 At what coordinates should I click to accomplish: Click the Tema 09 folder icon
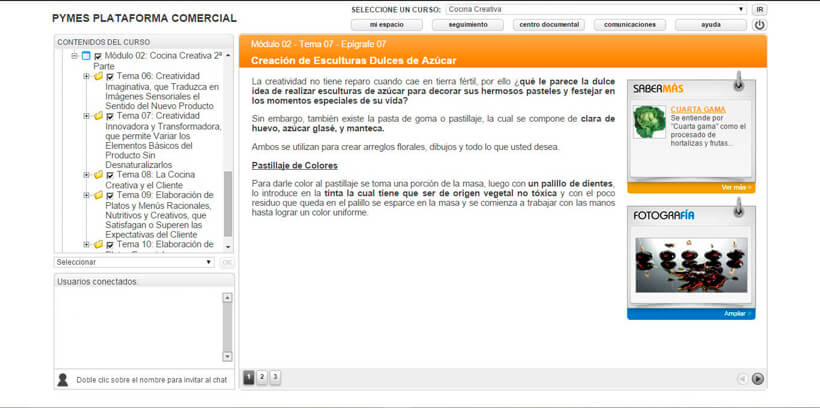coord(98,195)
